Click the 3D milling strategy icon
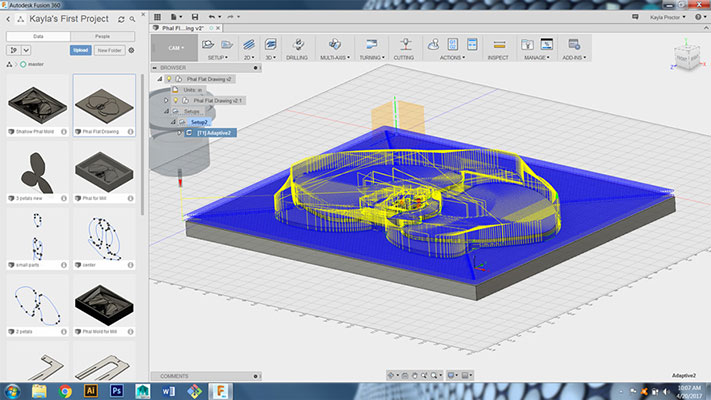711x400 pixels. tap(271, 44)
